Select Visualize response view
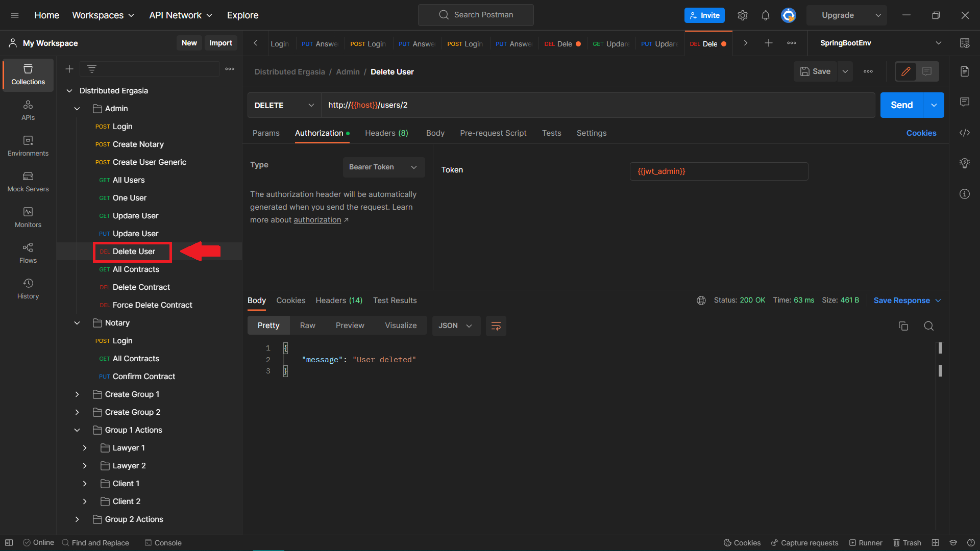 point(401,325)
